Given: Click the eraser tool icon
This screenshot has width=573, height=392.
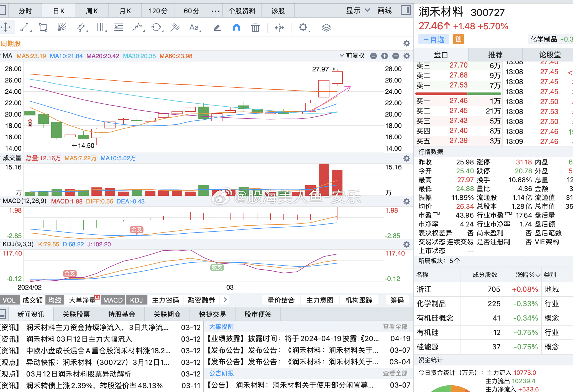Looking at the screenshot, I should point(218,27).
